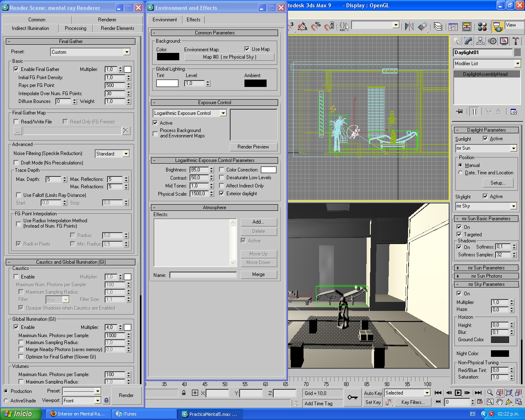Click the black Background Color swatch
525x420 pixels.
[168, 57]
